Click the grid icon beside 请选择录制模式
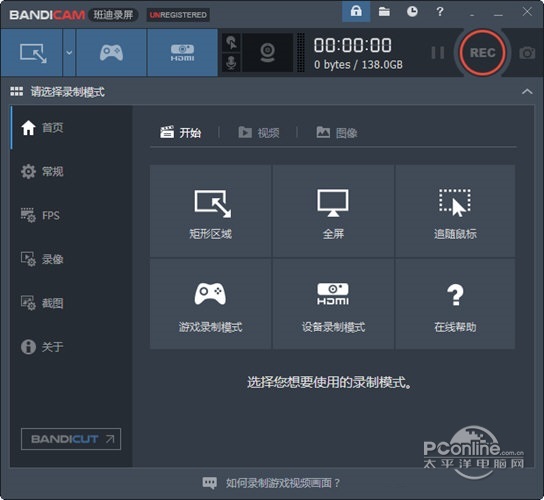 (17, 92)
